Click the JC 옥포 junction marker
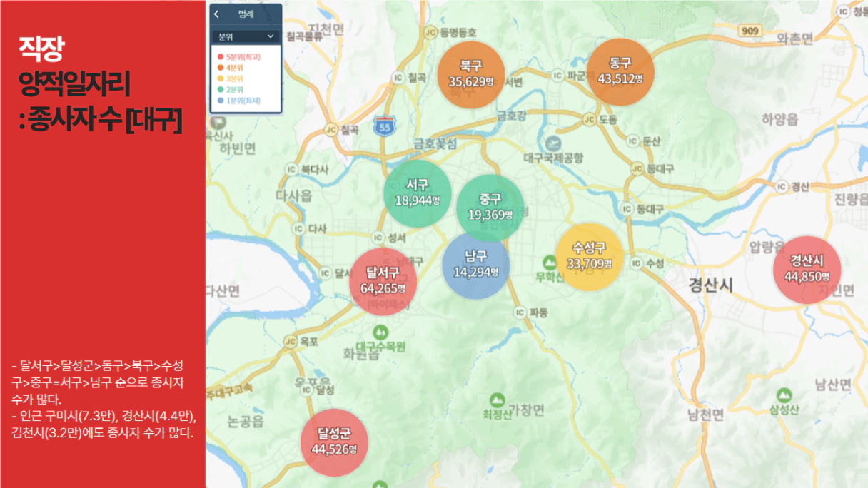The image size is (868, 488). tap(291, 342)
